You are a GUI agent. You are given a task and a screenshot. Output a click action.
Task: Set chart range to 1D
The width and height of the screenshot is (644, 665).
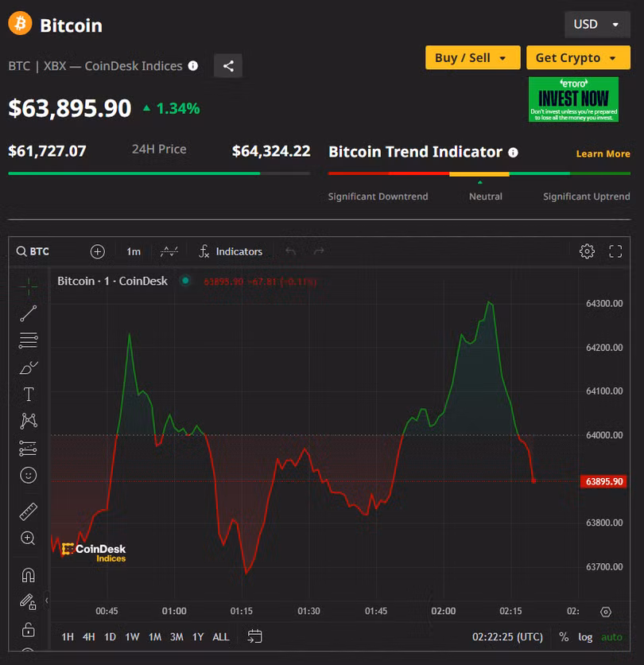pos(111,636)
